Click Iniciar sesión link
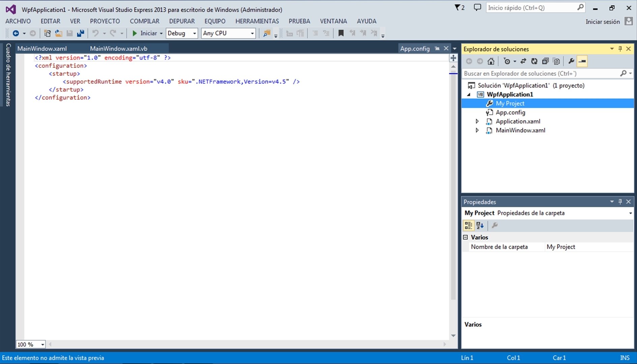637x364 pixels. click(603, 22)
